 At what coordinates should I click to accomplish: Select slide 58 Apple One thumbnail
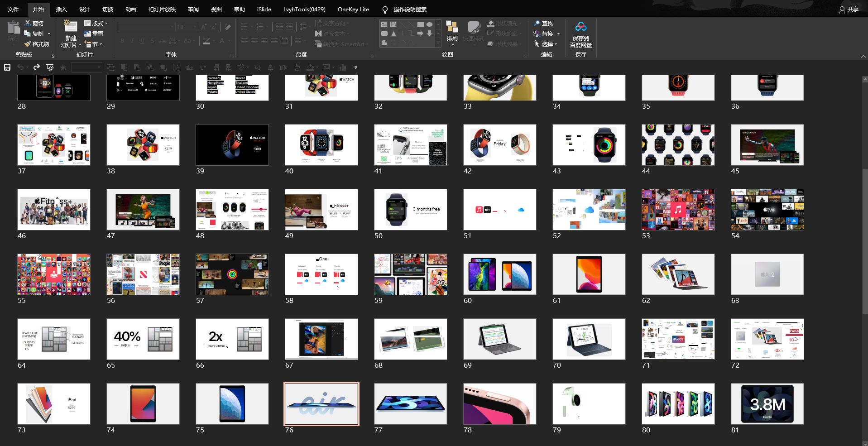point(321,274)
